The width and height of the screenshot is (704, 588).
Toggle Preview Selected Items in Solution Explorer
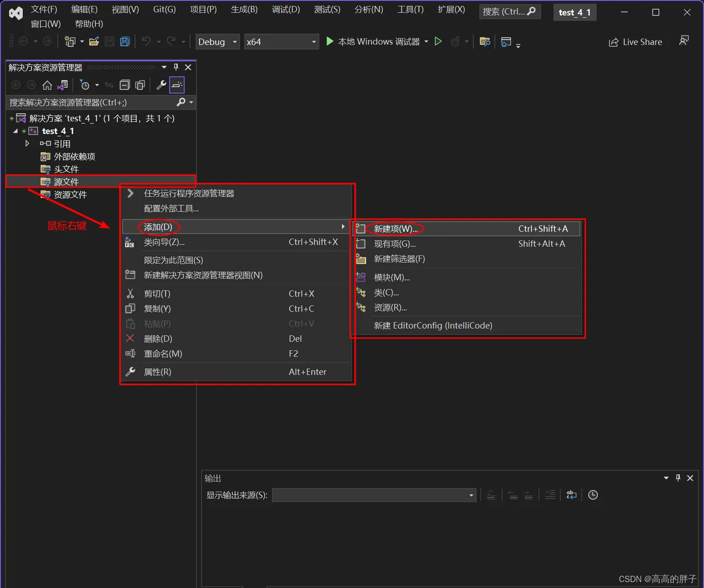(x=177, y=85)
